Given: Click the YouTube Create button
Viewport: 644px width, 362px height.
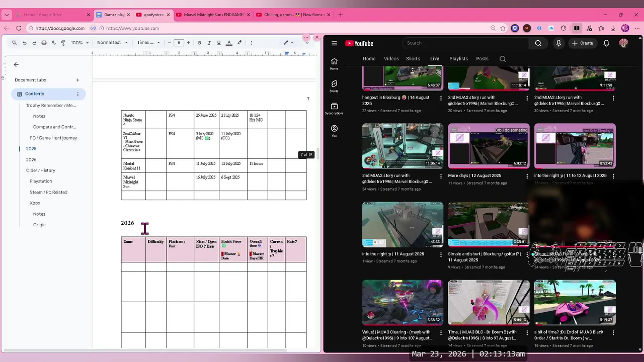Looking at the screenshot, I should [583, 43].
